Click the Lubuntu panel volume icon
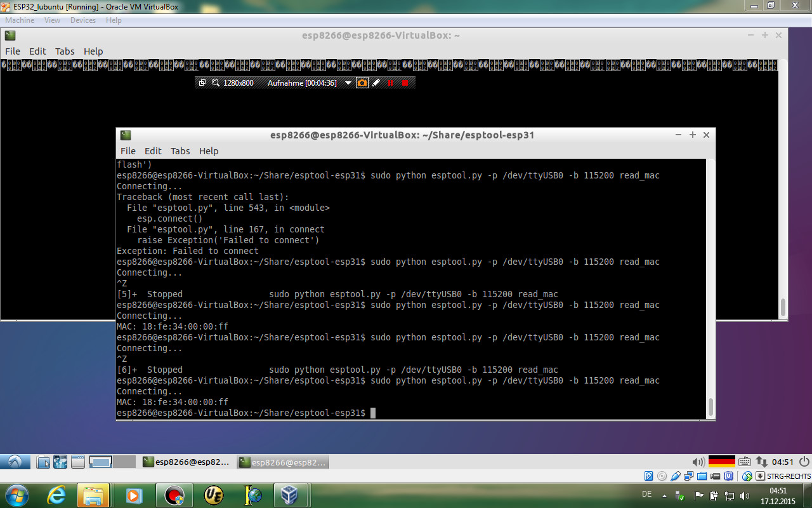The width and height of the screenshot is (812, 508). (698, 462)
